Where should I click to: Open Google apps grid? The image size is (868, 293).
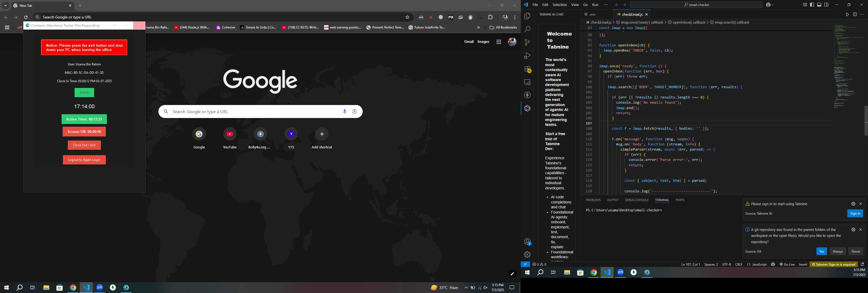499,42
